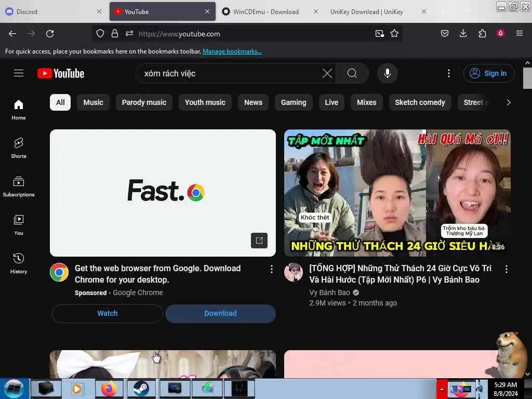Open the Pocket save icon

click(445, 33)
